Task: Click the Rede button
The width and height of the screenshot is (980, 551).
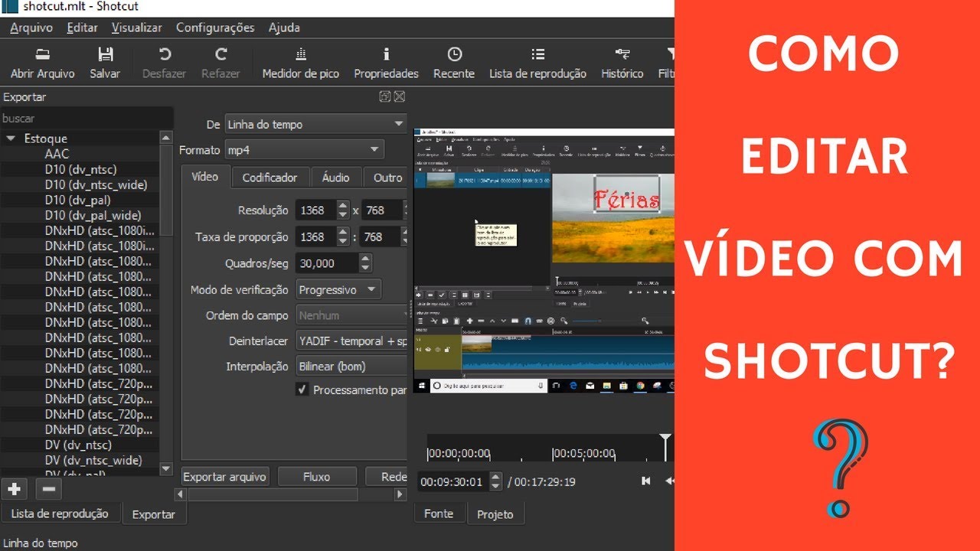Action: click(387, 477)
